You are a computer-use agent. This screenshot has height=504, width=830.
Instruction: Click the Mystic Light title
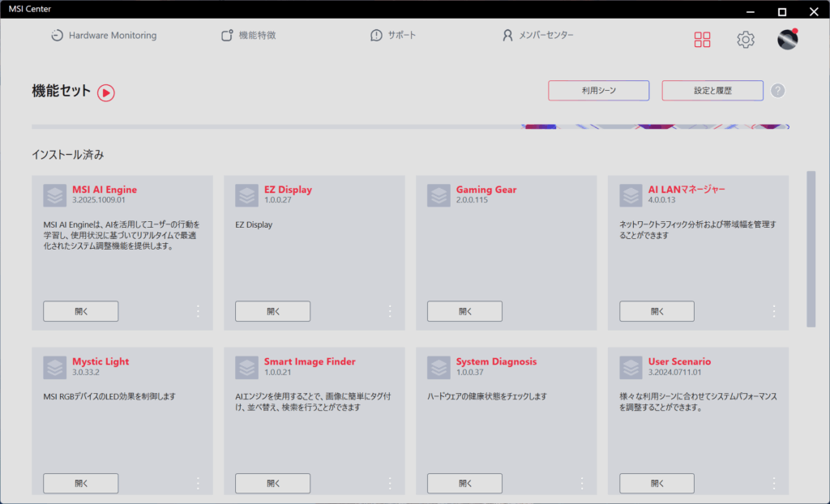pyautogui.click(x=101, y=361)
